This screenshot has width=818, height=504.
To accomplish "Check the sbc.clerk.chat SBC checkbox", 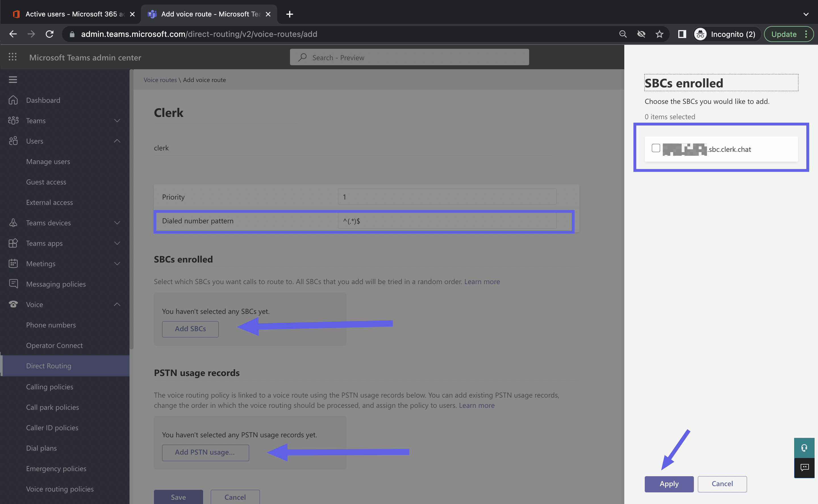I will pos(656,148).
